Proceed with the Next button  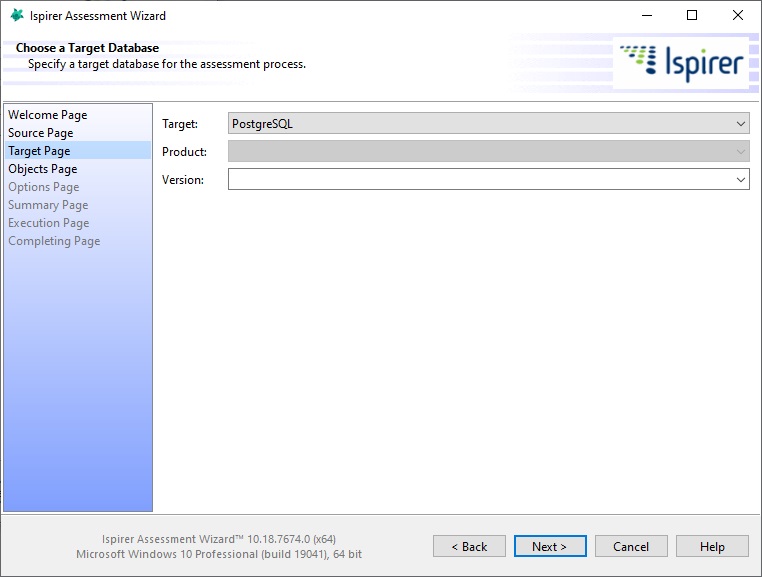[550, 546]
